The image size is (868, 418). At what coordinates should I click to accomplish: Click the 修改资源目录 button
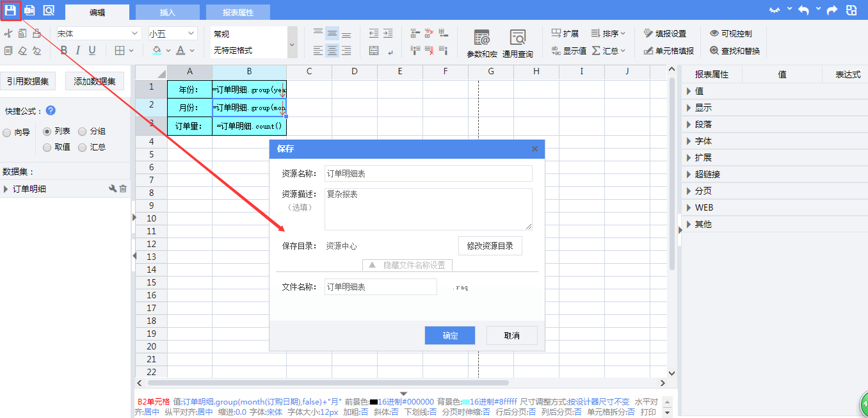tap(490, 246)
